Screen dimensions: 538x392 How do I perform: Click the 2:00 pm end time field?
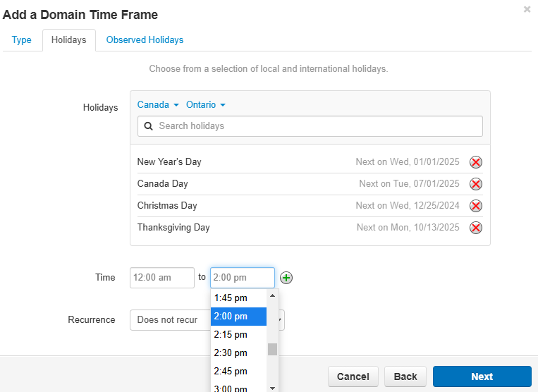click(x=243, y=278)
